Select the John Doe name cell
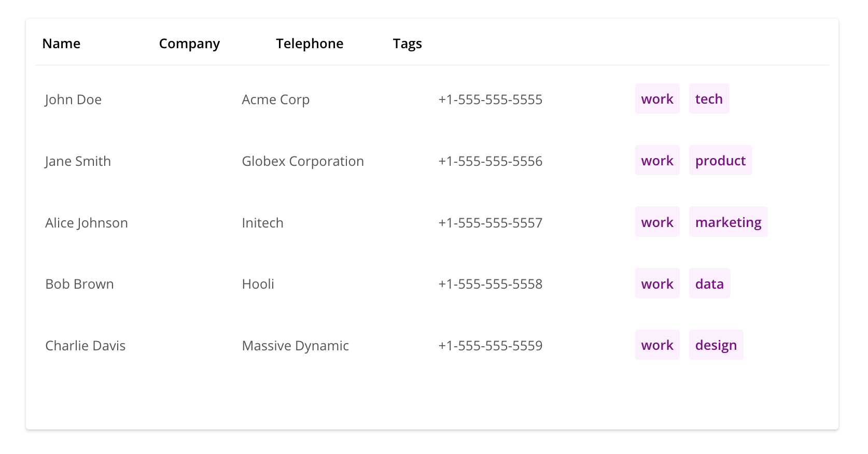This screenshot has height=454, width=868. click(73, 100)
